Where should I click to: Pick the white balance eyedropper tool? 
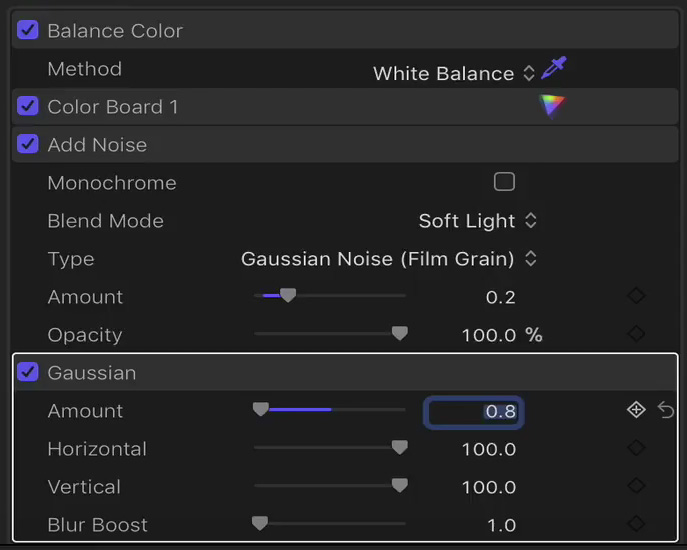[x=554, y=68]
